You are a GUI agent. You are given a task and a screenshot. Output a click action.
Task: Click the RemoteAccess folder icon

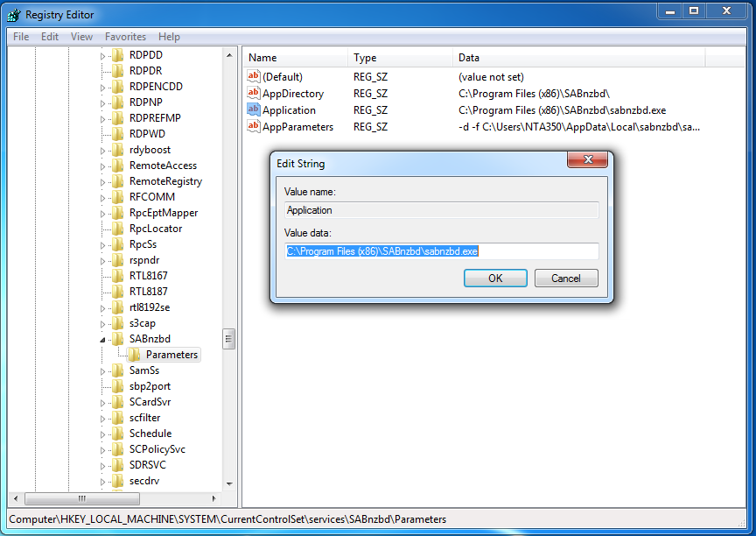click(x=117, y=165)
